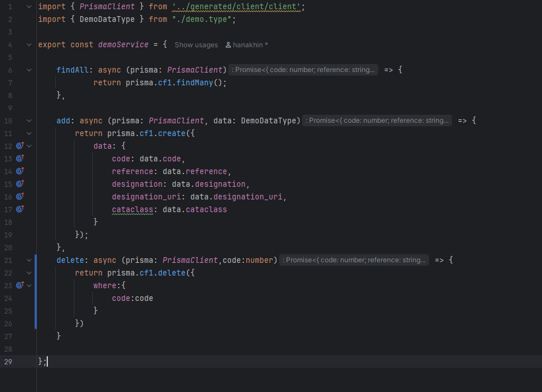This screenshot has height=392, width=542.
Task: Click the '../generated/client/client' import path
Action: [237, 7]
